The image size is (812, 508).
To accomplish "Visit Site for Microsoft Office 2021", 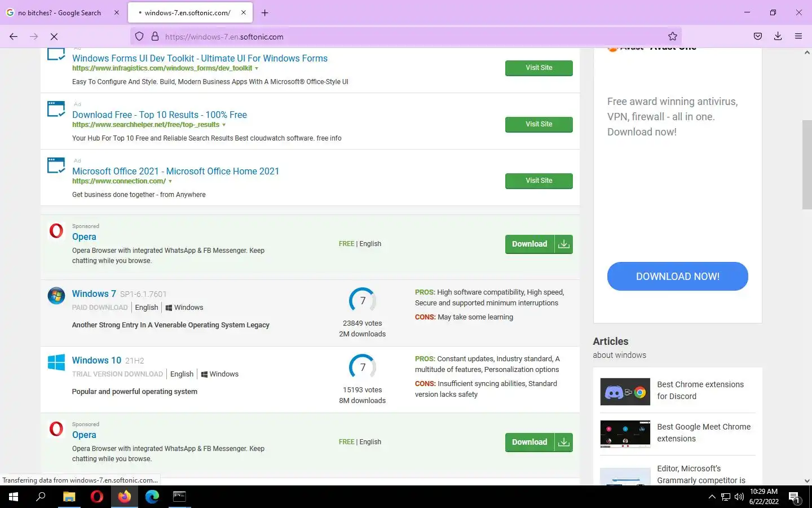I will pos(539,181).
